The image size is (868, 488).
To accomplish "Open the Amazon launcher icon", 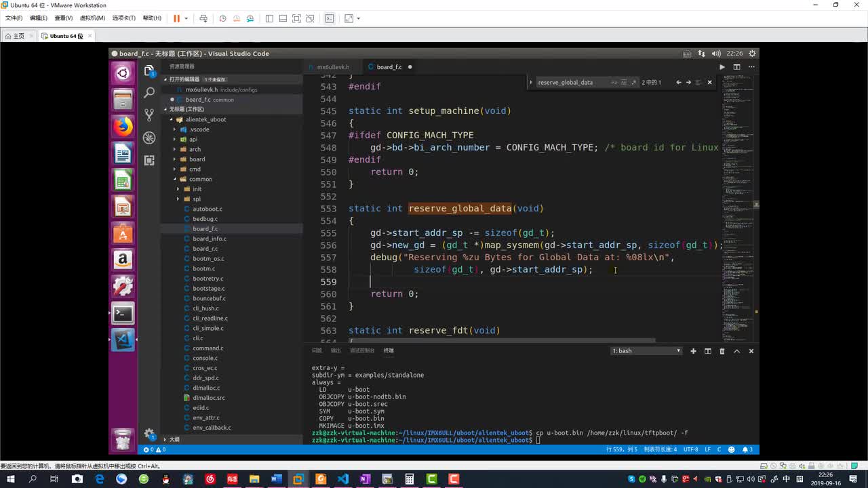I will pyautogui.click(x=123, y=260).
